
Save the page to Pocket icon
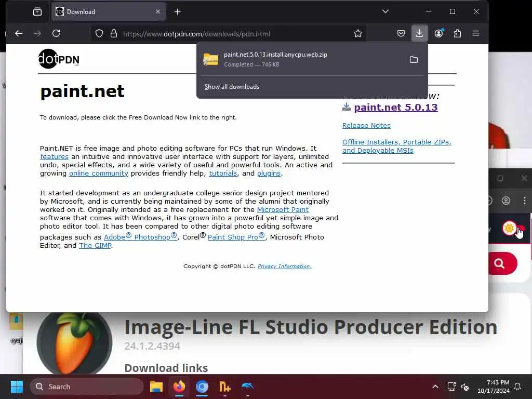point(401,33)
